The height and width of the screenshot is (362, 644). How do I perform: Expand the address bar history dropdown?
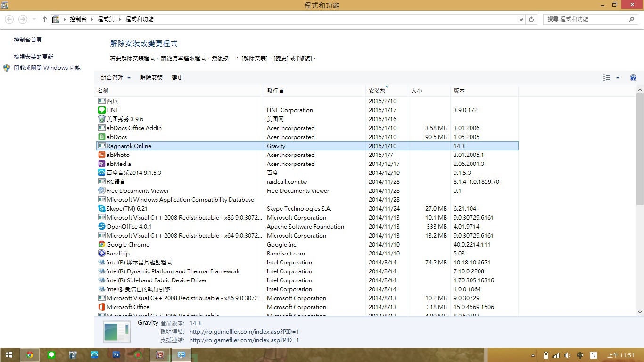[521, 19]
